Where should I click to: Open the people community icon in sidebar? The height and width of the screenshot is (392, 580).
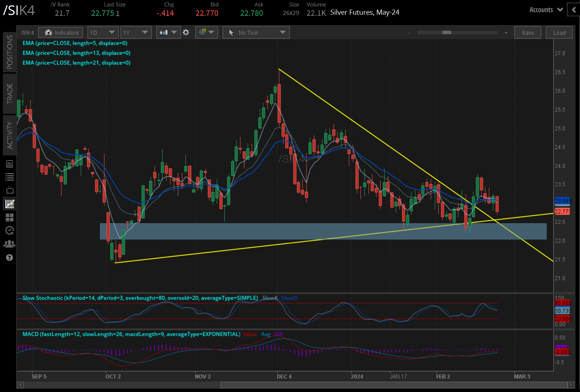10,244
